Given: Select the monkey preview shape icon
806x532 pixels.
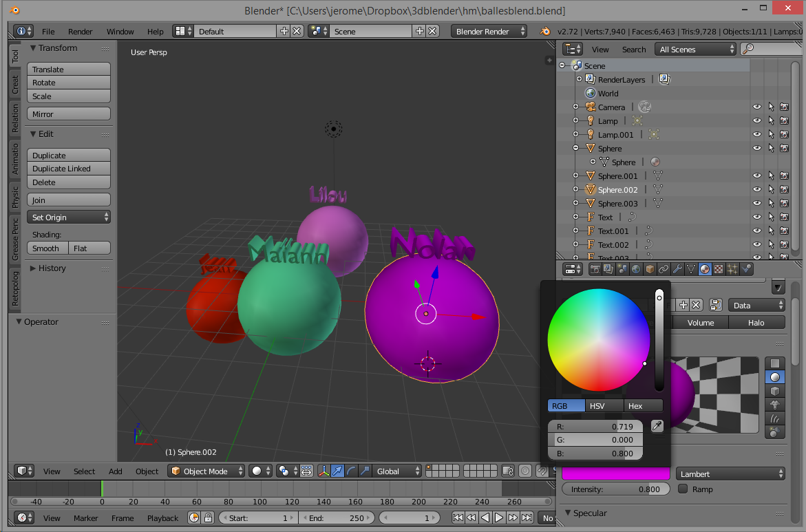Looking at the screenshot, I should point(774,405).
